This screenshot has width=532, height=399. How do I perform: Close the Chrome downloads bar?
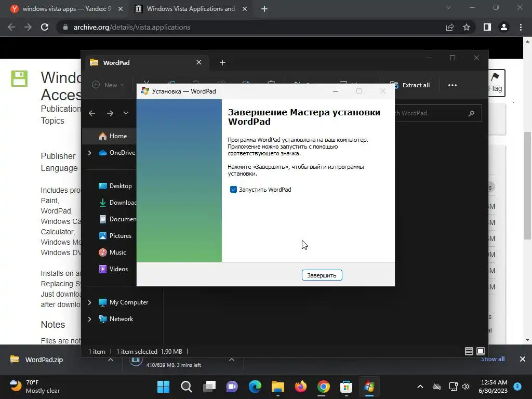pyautogui.click(x=523, y=359)
